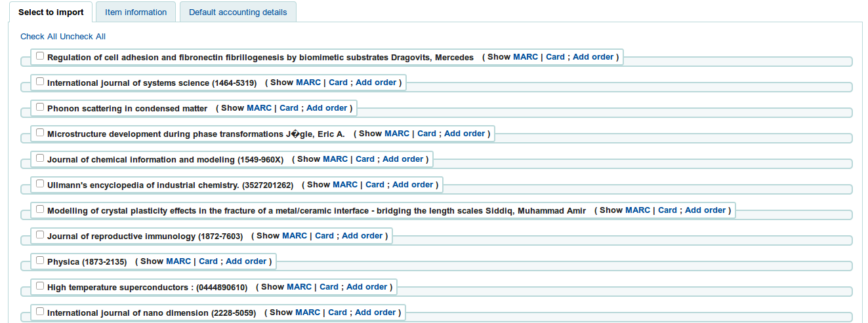Click the Uncheck All link
The image size is (868, 323).
83,37
